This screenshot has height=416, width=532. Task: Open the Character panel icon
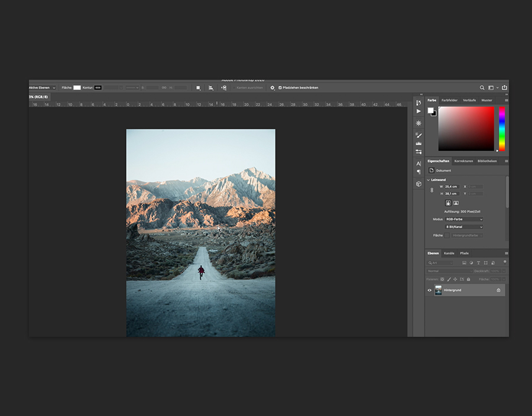tap(419, 164)
